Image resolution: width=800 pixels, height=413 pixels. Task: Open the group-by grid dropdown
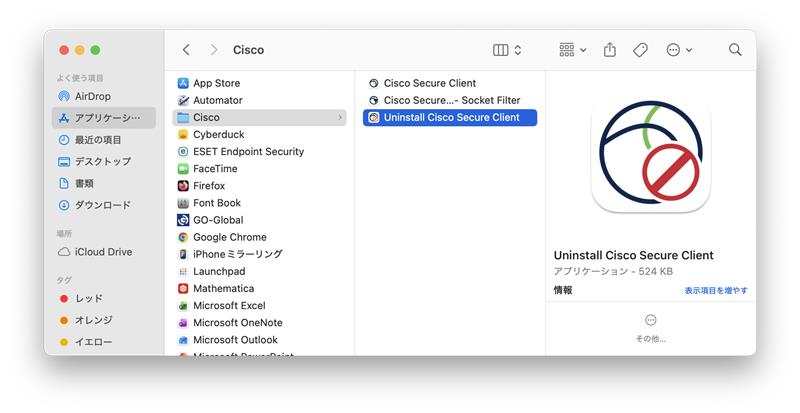[x=573, y=50]
